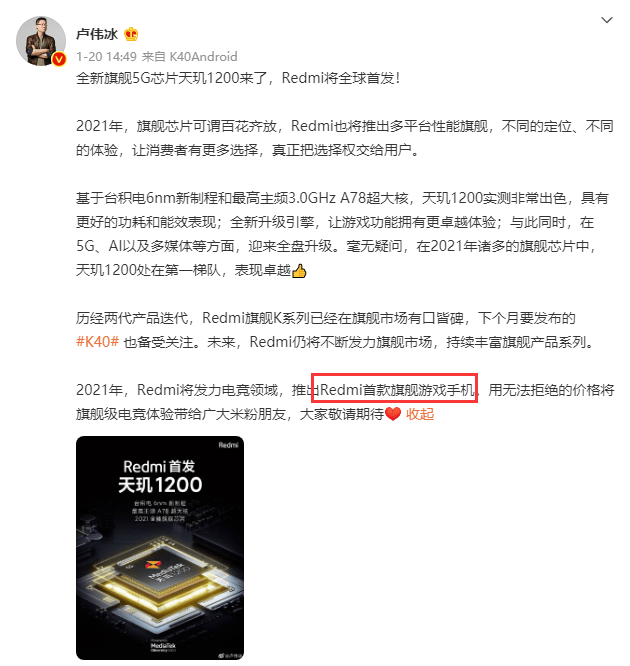Click the Redmi logo in poster corner
630x666 pixels.
(x=229, y=445)
